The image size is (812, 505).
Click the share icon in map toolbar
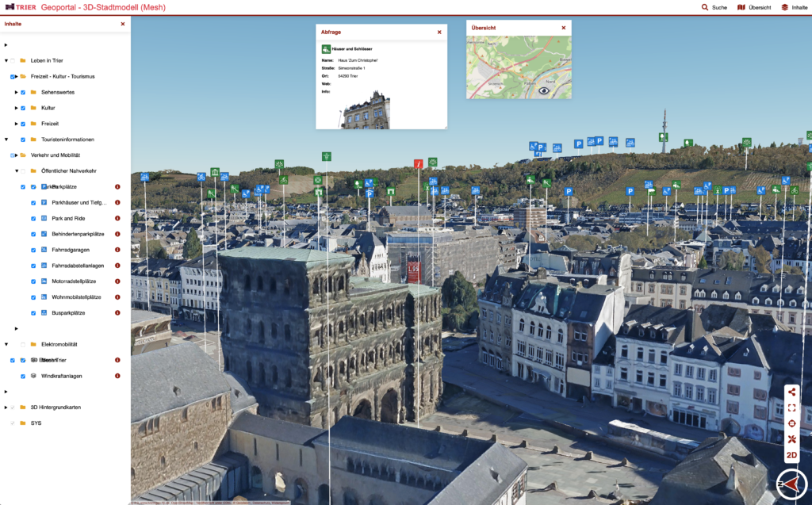(791, 392)
